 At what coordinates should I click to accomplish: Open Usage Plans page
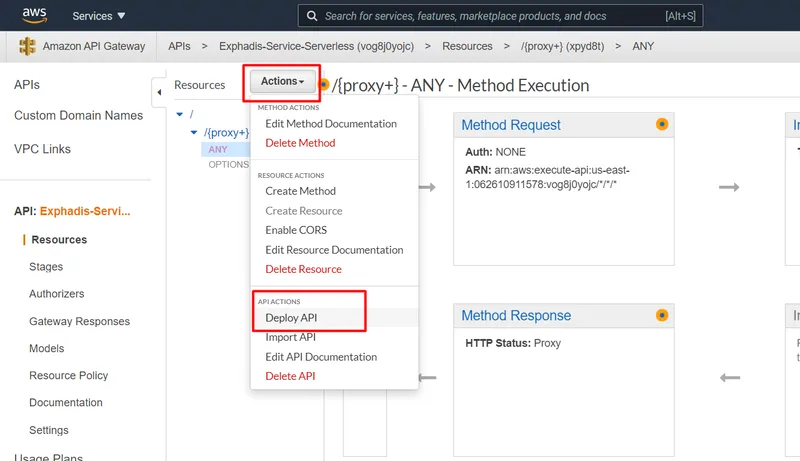coord(48,457)
